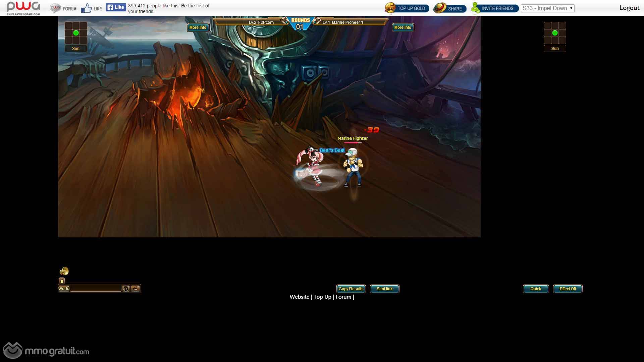The height and width of the screenshot is (362, 644).
Task: Toggle the Effect Off button
Action: (568, 289)
